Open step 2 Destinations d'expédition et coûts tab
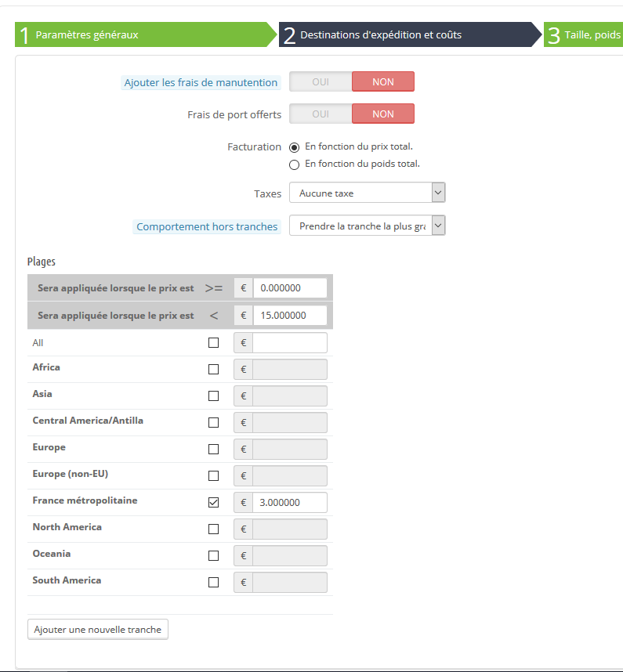The height and width of the screenshot is (672, 623). 410,34
